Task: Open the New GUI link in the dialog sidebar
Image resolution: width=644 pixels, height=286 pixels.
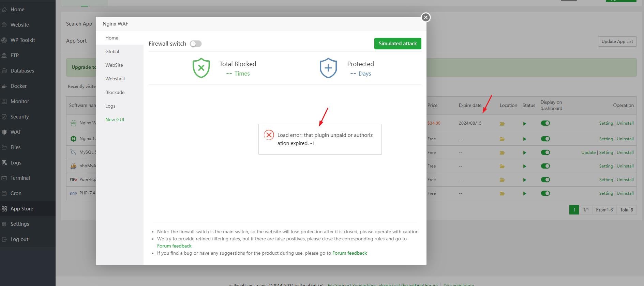Action: click(115, 120)
